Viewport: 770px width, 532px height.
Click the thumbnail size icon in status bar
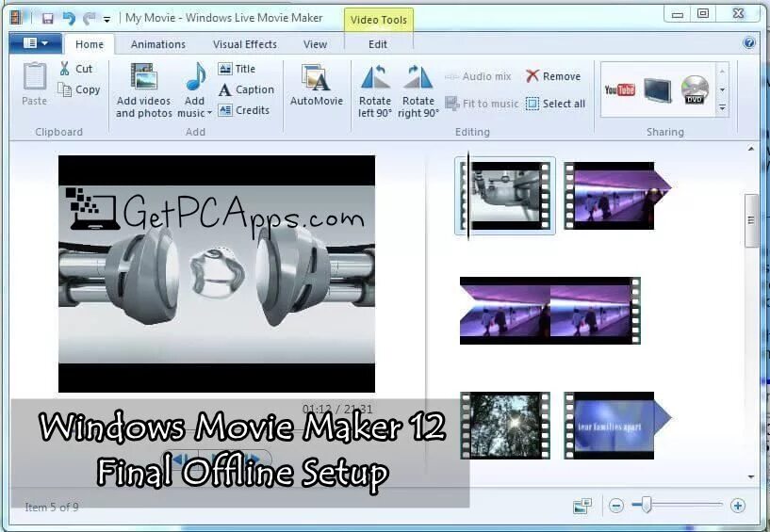point(582,506)
